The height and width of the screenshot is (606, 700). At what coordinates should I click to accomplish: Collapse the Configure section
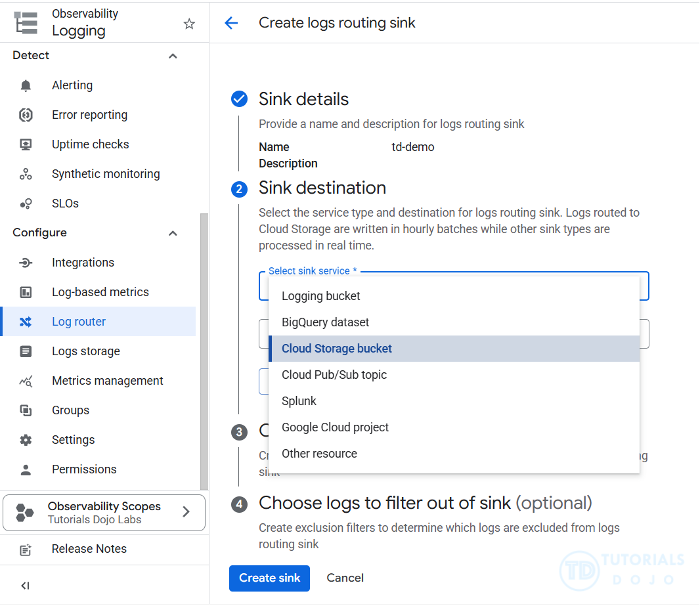coord(173,233)
